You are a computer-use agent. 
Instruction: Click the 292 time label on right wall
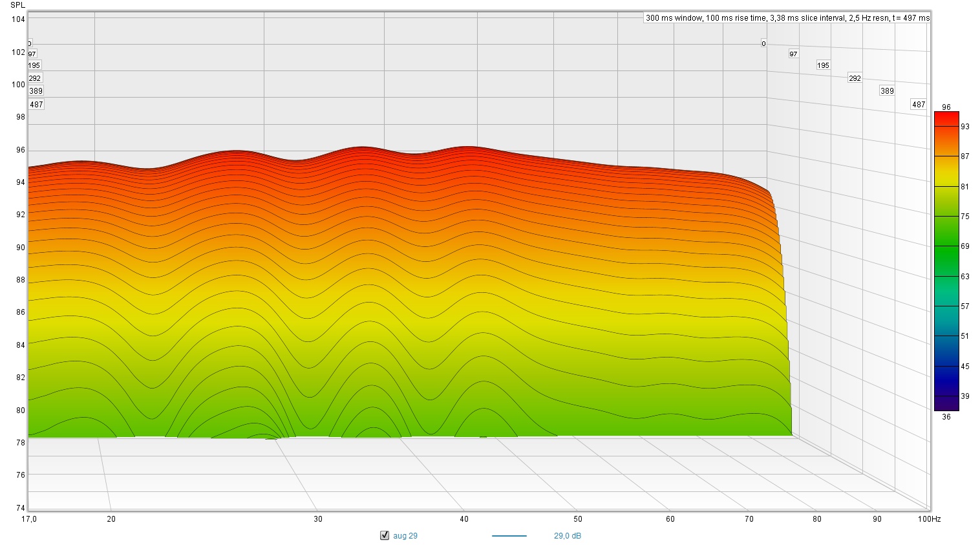click(x=855, y=78)
